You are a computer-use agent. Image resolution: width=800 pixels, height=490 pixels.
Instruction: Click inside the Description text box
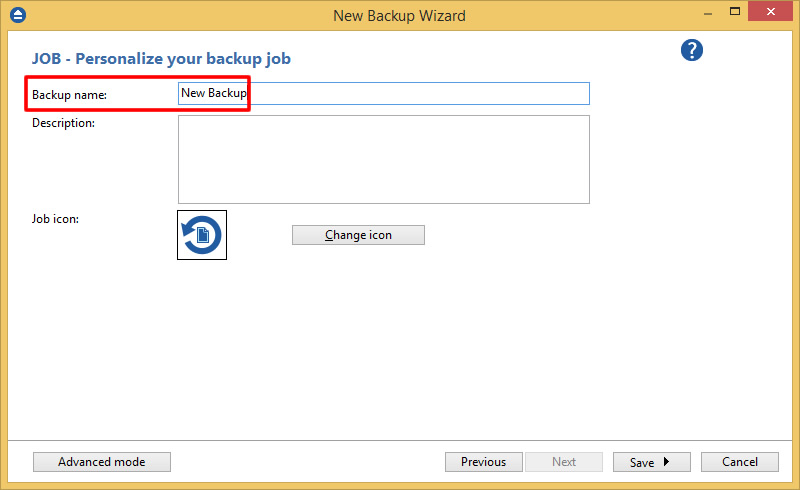coord(383,159)
